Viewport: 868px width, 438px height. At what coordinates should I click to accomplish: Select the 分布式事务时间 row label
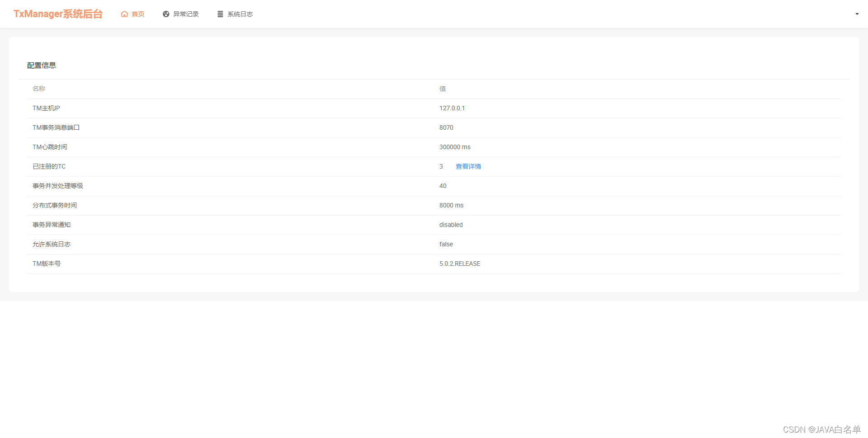click(55, 205)
